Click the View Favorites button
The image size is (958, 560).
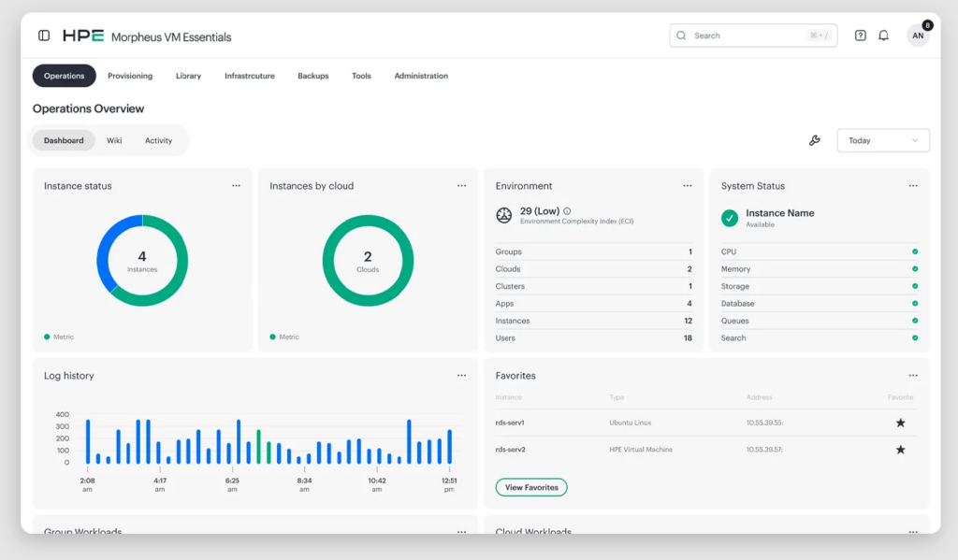pyautogui.click(x=531, y=487)
